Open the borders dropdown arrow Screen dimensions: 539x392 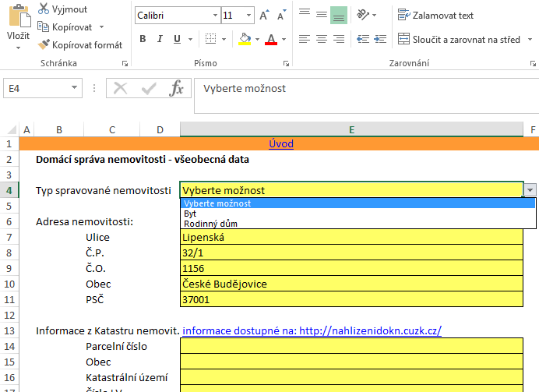click(x=224, y=39)
